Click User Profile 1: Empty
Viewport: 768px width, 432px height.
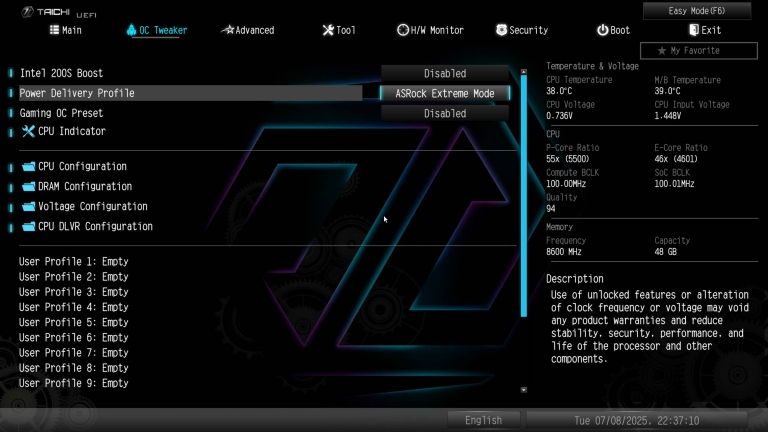[x=73, y=262]
